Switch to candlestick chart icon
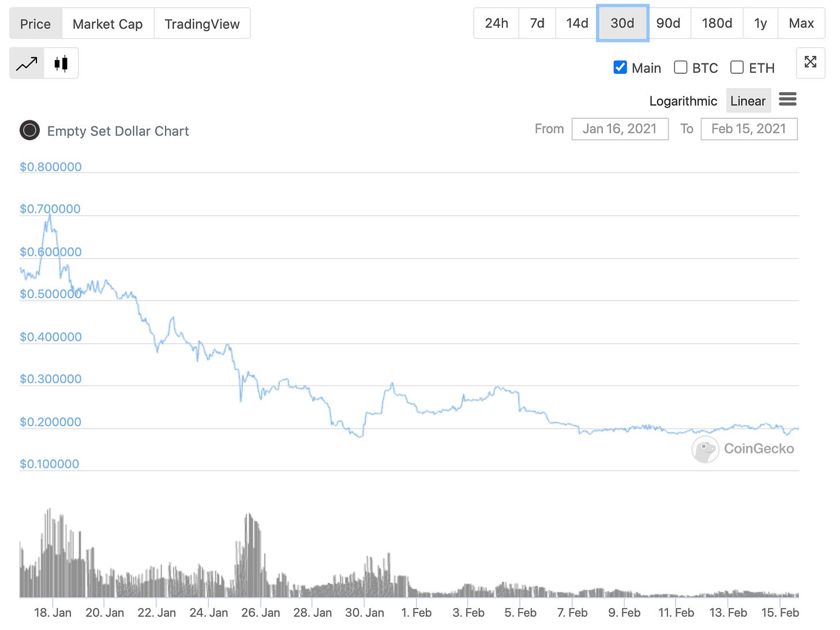Screen dimensions: 840x630 pos(61,63)
